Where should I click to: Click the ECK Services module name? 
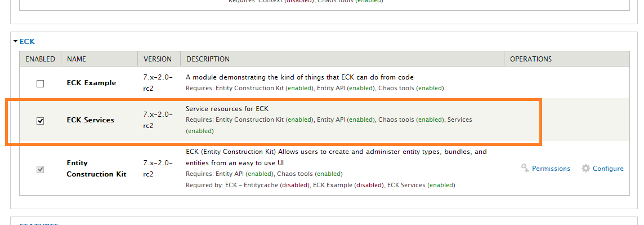91,120
